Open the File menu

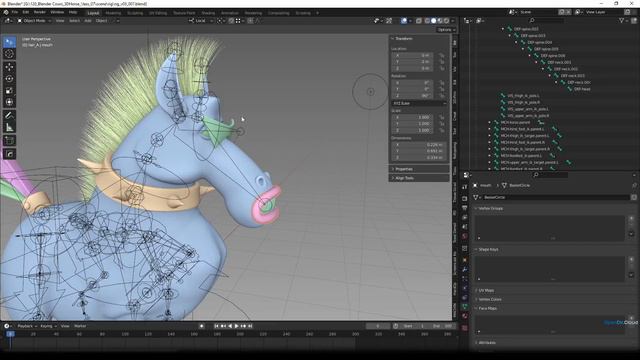coord(15,13)
